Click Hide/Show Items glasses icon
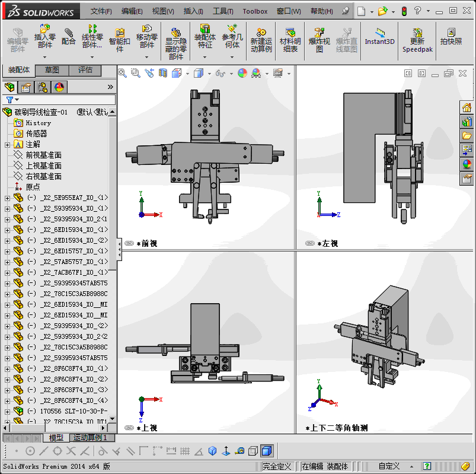Screen dimensions: 476x474 coord(221,73)
